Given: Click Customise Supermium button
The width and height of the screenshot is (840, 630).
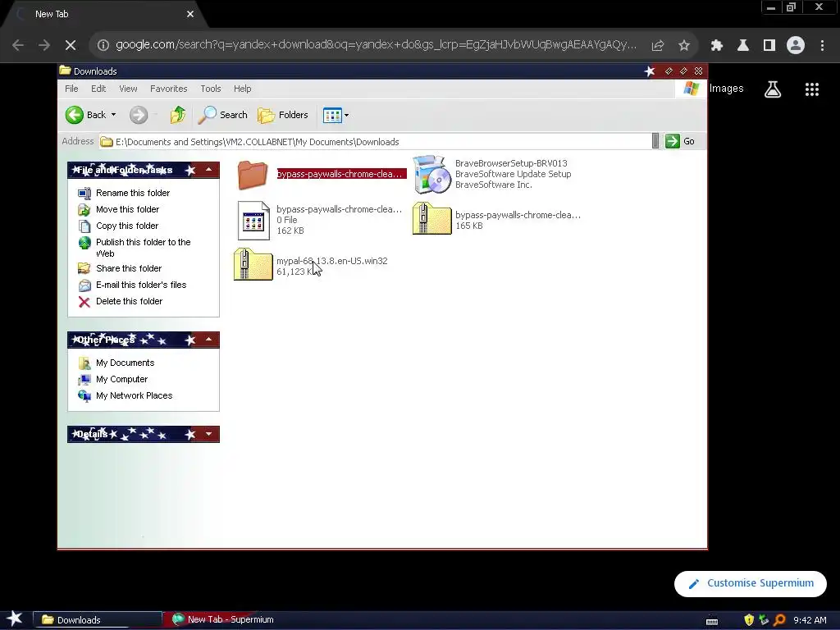Looking at the screenshot, I should click(750, 583).
